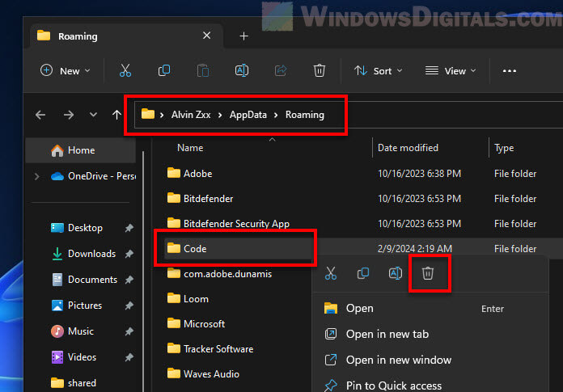This screenshot has width=563, height=392.
Task: Expand the chevron after AppData
Action: 276,115
